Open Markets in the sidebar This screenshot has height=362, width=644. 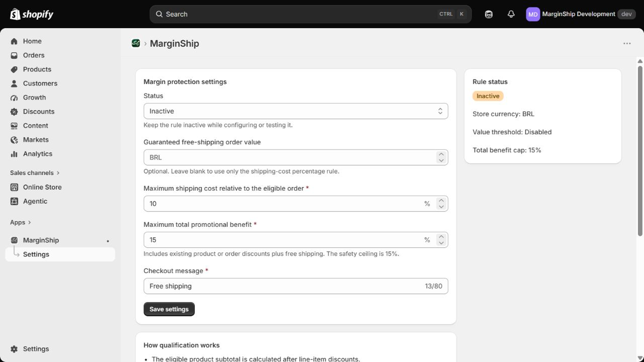point(60,140)
